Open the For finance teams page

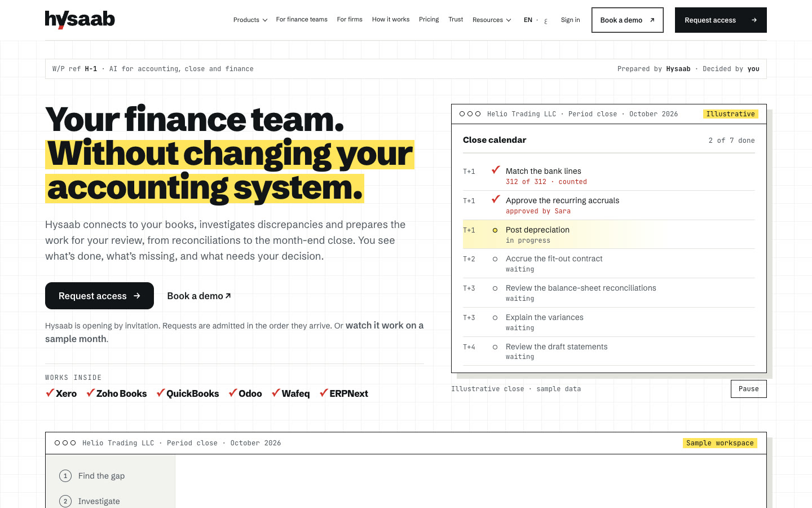(302, 20)
